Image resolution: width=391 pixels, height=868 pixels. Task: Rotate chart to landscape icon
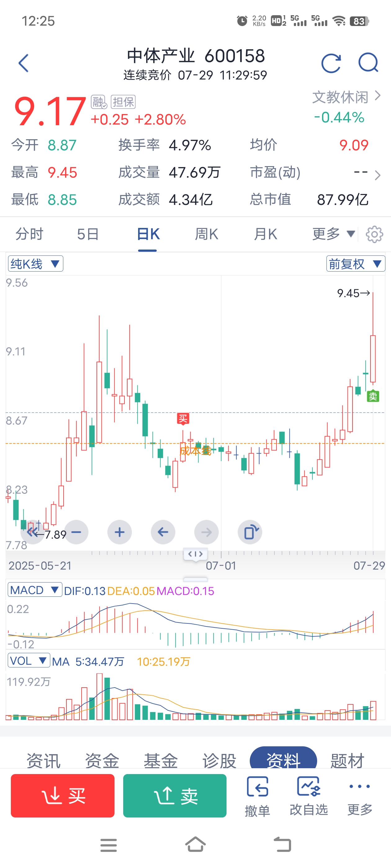tap(250, 532)
